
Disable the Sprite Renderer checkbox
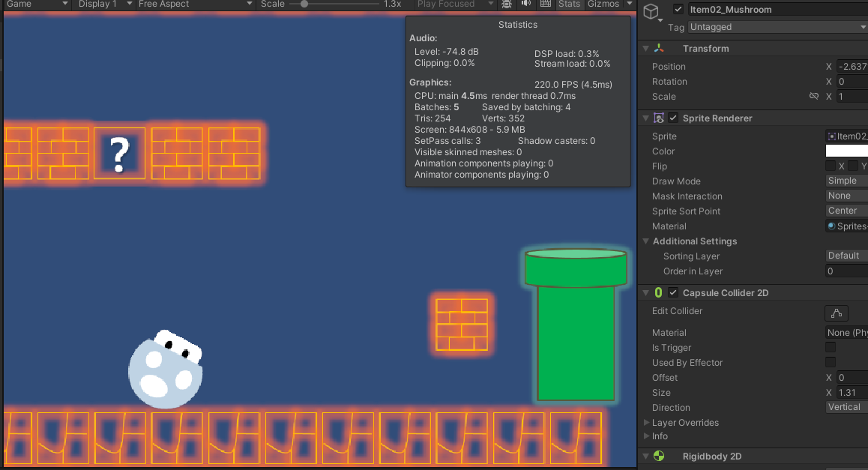pos(673,118)
